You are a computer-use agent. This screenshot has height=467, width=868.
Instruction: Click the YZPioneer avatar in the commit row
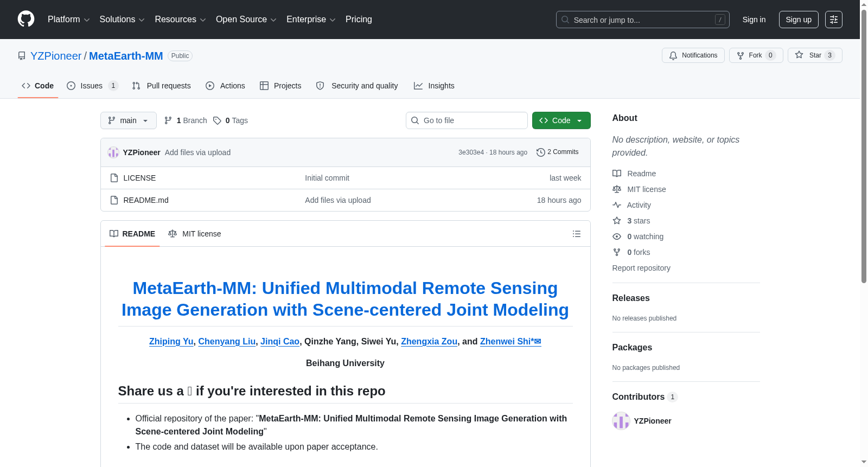pos(113,152)
